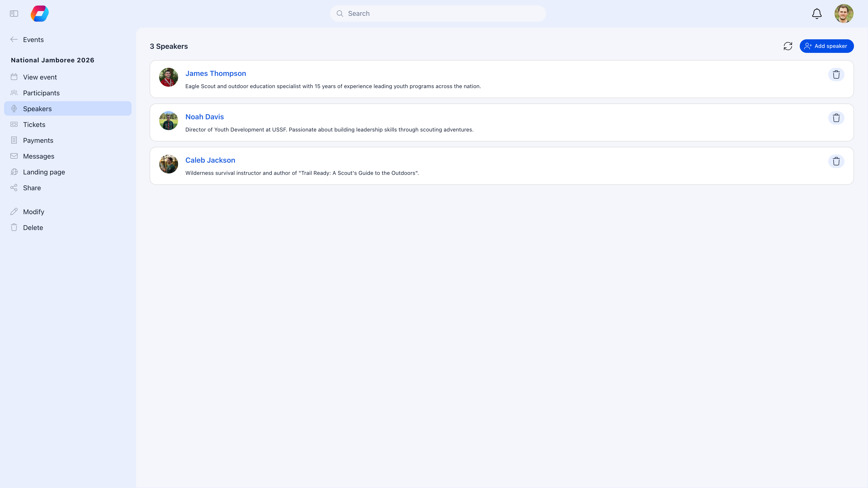This screenshot has width=868, height=488.
Task: Open the Payments page
Action: click(38, 141)
